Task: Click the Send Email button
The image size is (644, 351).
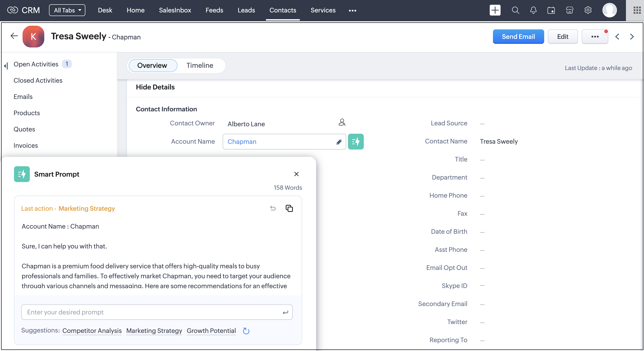Action: (x=518, y=37)
